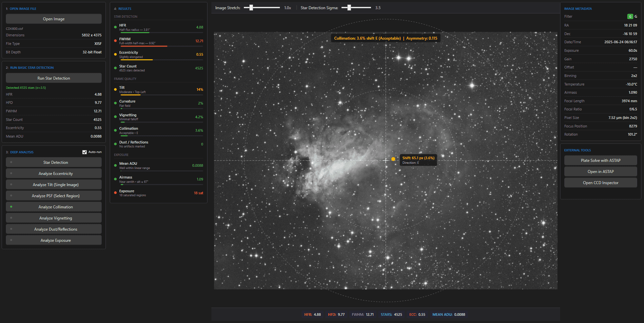Click the green G filter badge
644x323 pixels.
click(630, 17)
